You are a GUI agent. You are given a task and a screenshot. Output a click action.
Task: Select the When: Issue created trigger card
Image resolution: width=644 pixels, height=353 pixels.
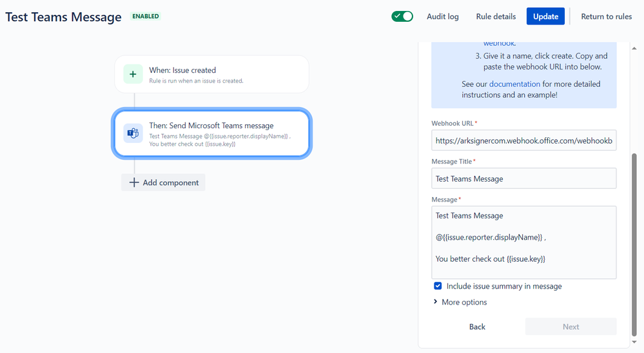pyautogui.click(x=211, y=74)
